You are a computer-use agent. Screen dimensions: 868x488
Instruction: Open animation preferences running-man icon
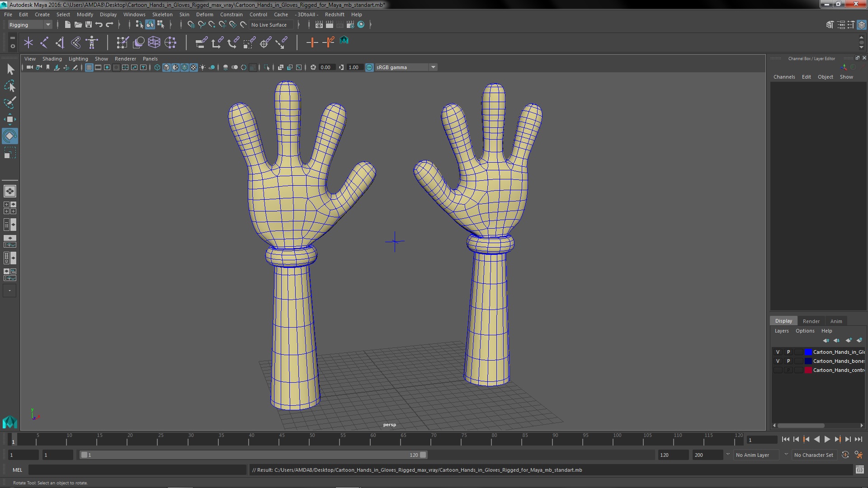point(859,455)
